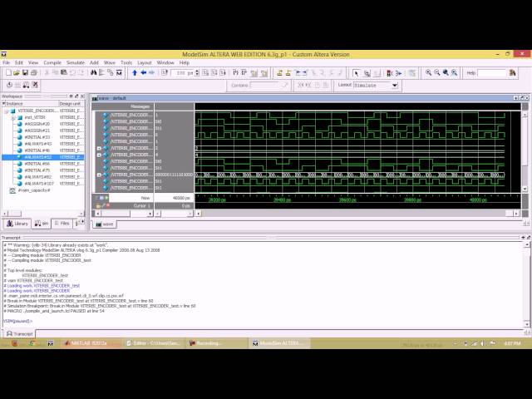Switch to the Files workspace tab
The height and width of the screenshot is (399, 532).
click(x=62, y=224)
